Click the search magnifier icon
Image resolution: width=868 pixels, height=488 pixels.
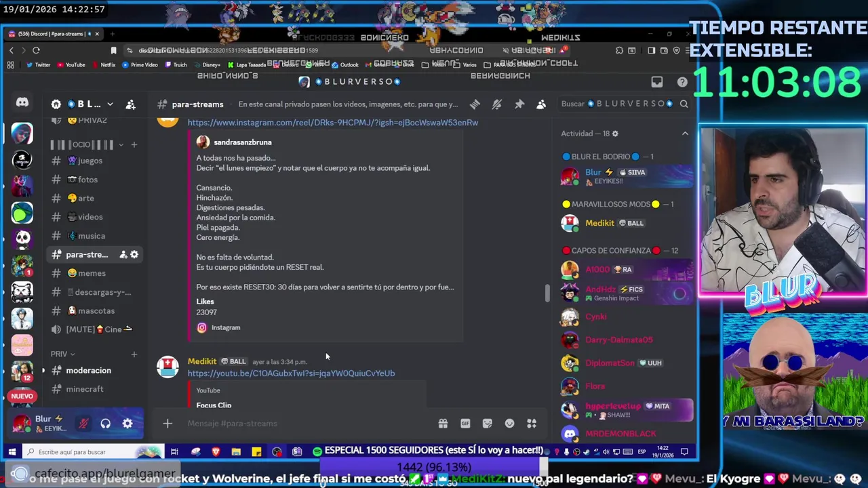(x=684, y=104)
